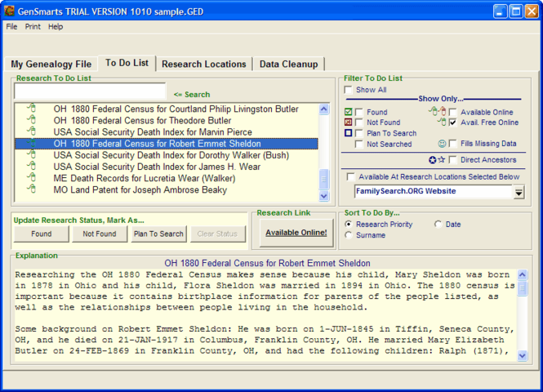Click smiley face Fills Missing Data icon
This screenshot has width=543, height=392.
[442, 144]
